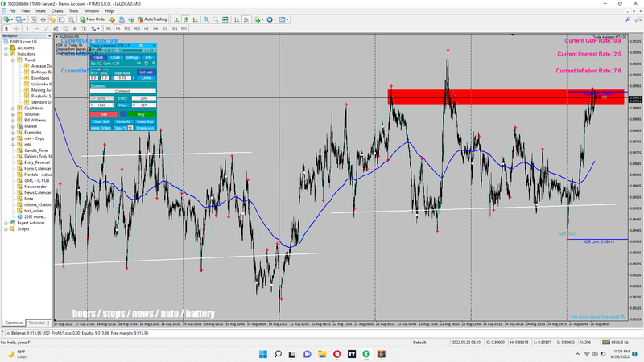This screenshot has width=644, height=362.
Task: Open the View menu
Action: coord(26,11)
